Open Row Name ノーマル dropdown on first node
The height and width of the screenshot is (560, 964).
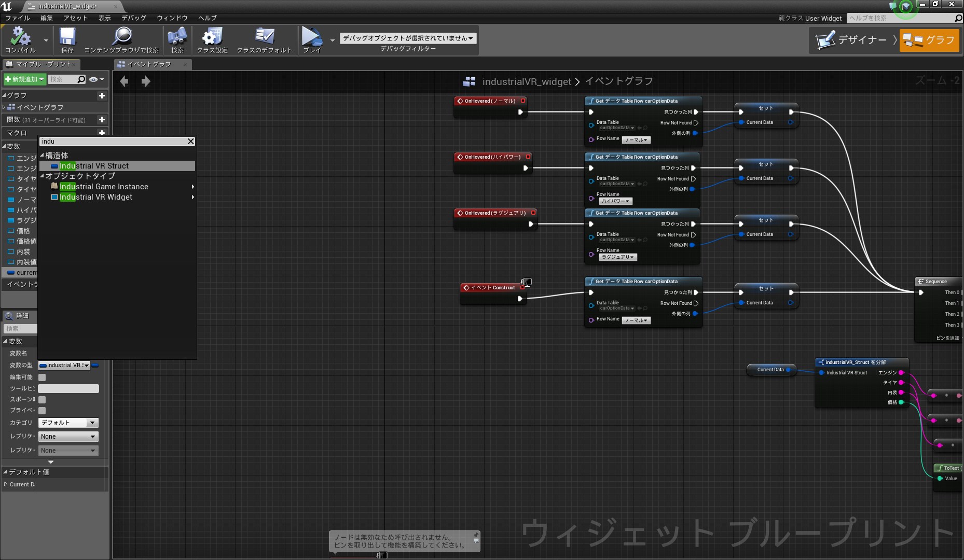click(636, 140)
